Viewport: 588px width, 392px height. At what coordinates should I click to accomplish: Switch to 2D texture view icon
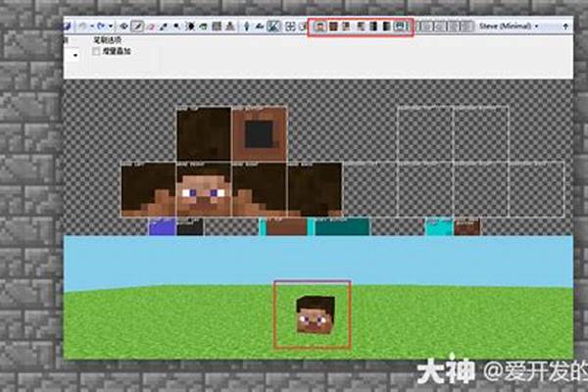[260, 26]
